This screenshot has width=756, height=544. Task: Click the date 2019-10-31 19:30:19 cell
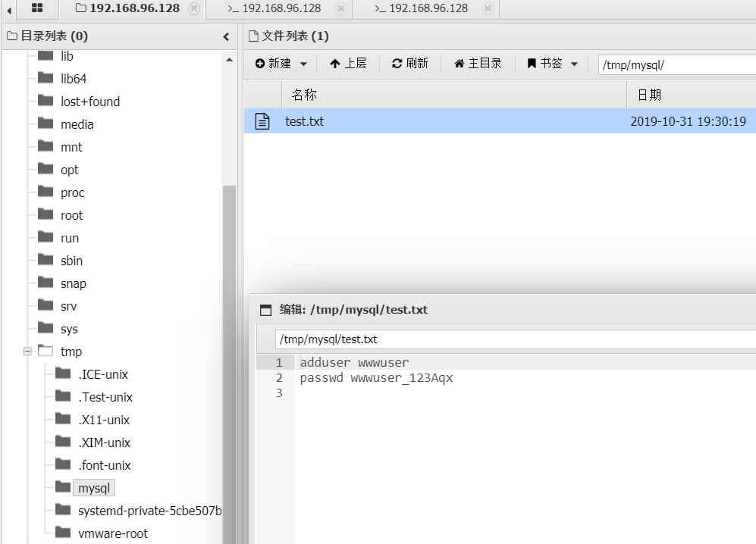click(688, 121)
